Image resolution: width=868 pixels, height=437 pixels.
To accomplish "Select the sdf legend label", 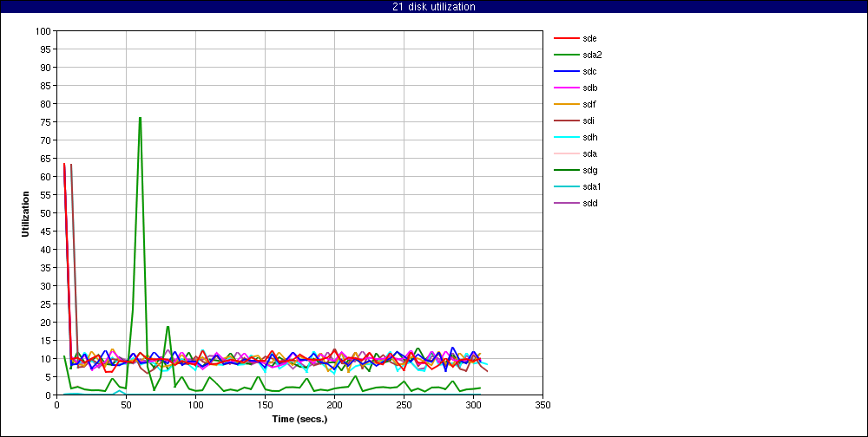I will point(589,105).
